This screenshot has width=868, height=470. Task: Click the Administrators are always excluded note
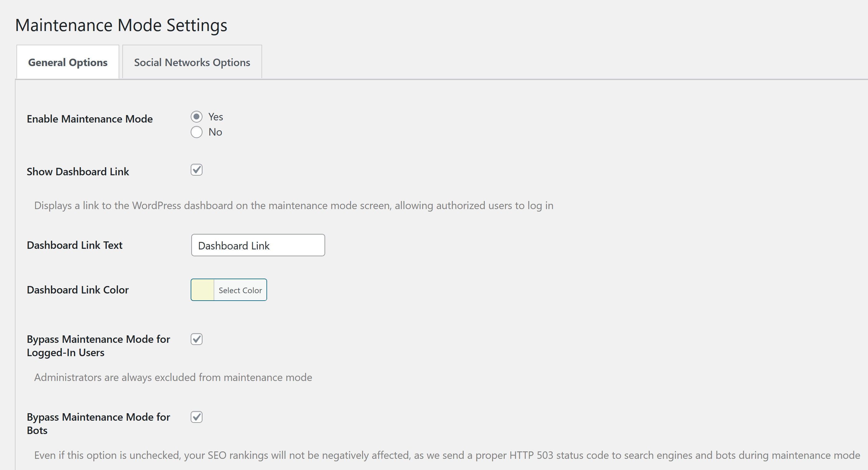[x=173, y=378]
